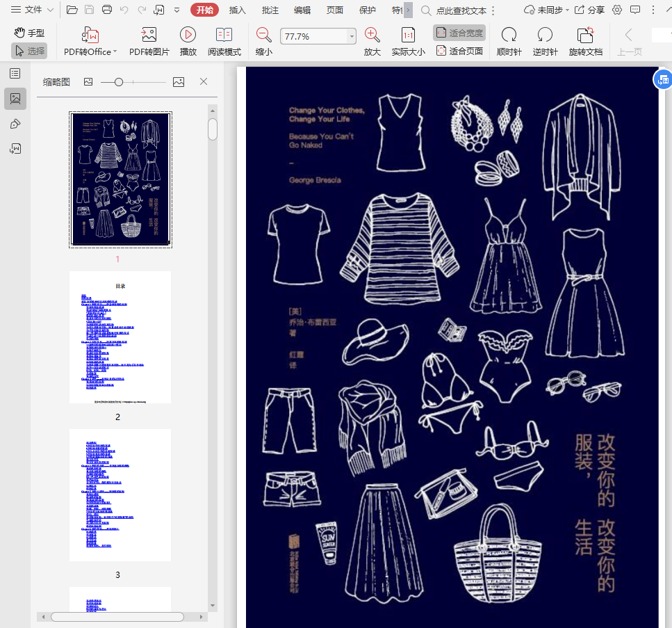Open the bookmarks outline sidebar icon
The image size is (672, 628).
pyautogui.click(x=15, y=74)
